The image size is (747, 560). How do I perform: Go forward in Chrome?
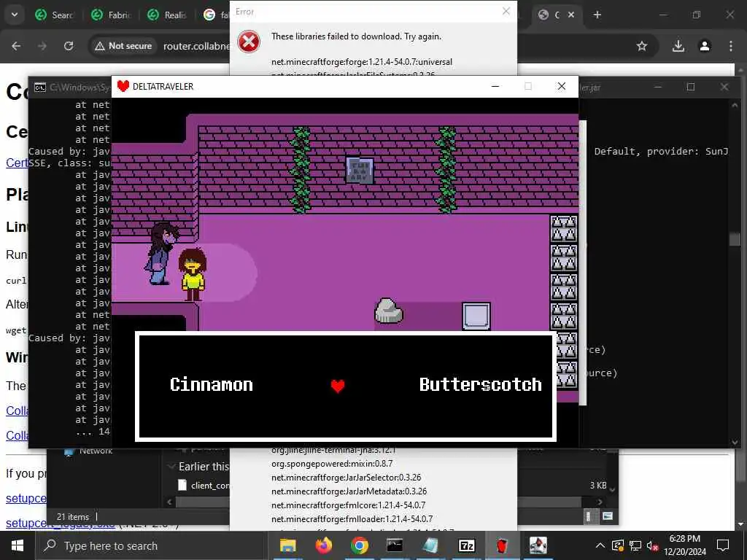(x=42, y=46)
